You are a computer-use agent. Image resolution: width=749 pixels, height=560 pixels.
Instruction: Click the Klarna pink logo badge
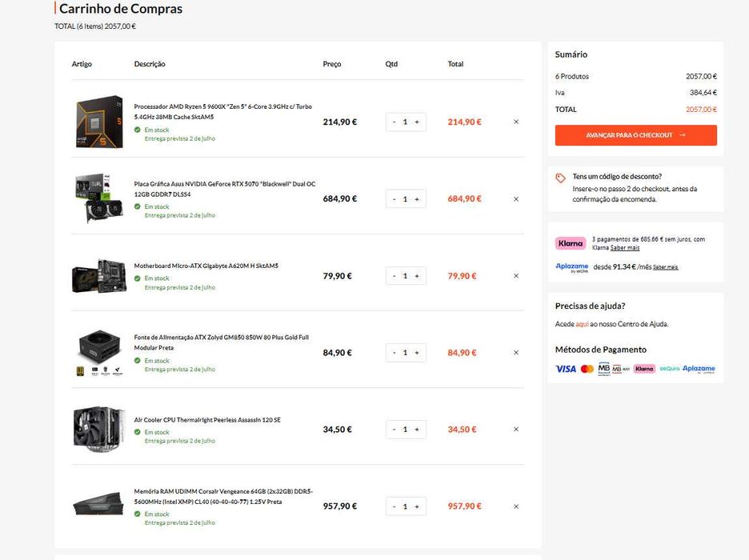coord(571,243)
